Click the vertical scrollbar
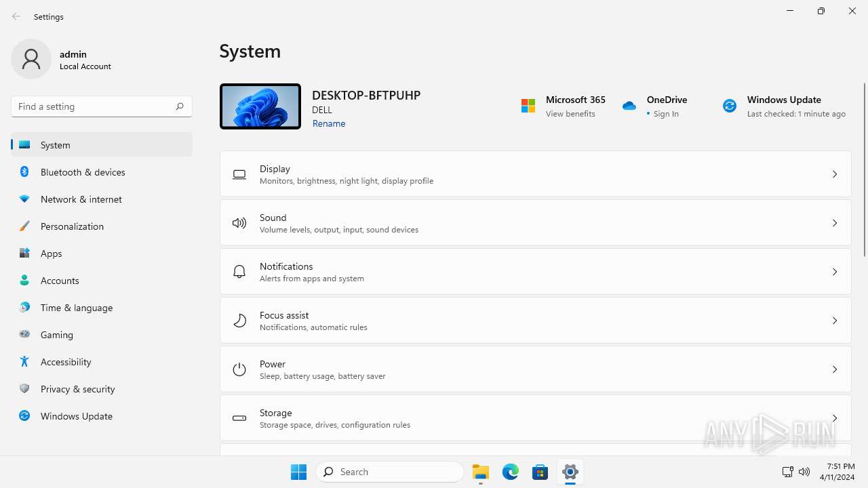The image size is (868, 488). tap(864, 169)
